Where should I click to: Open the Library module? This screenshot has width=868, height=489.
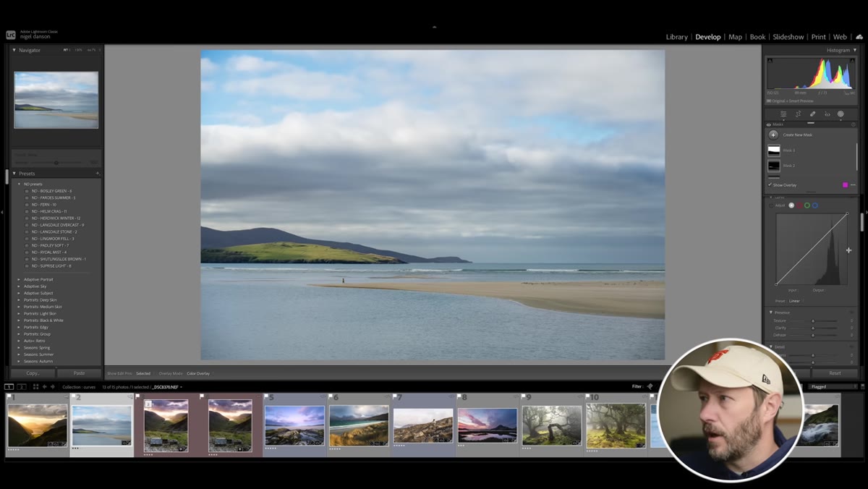pos(677,37)
